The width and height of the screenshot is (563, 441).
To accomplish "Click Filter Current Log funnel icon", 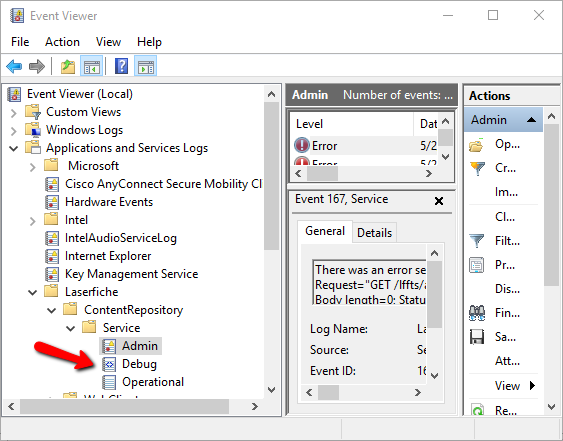I will (x=476, y=241).
